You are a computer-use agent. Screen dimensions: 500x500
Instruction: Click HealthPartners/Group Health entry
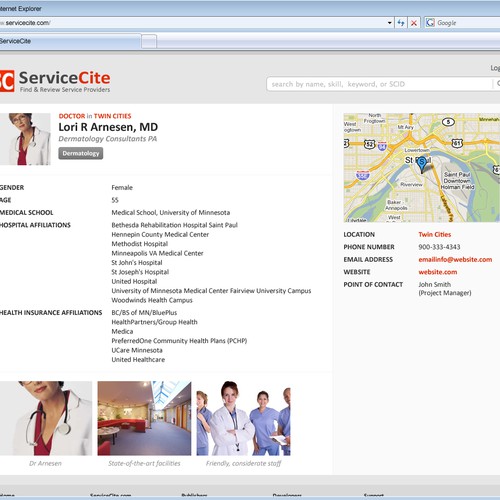(154, 322)
